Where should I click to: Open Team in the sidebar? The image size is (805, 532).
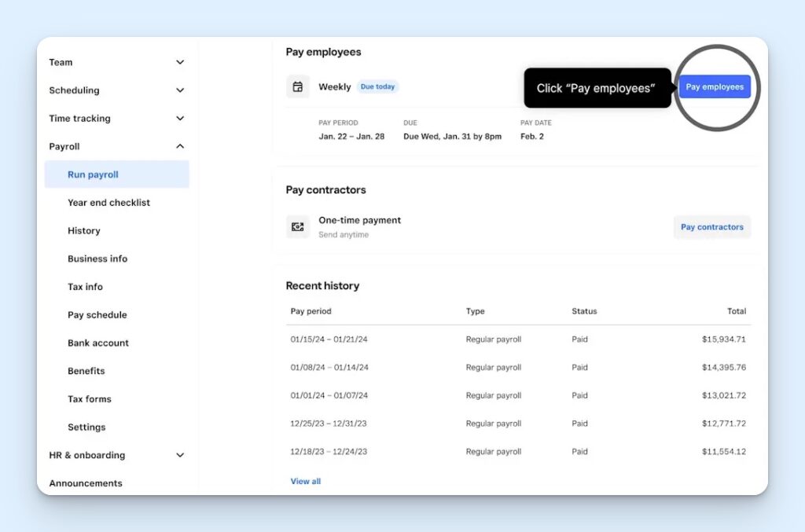click(61, 62)
